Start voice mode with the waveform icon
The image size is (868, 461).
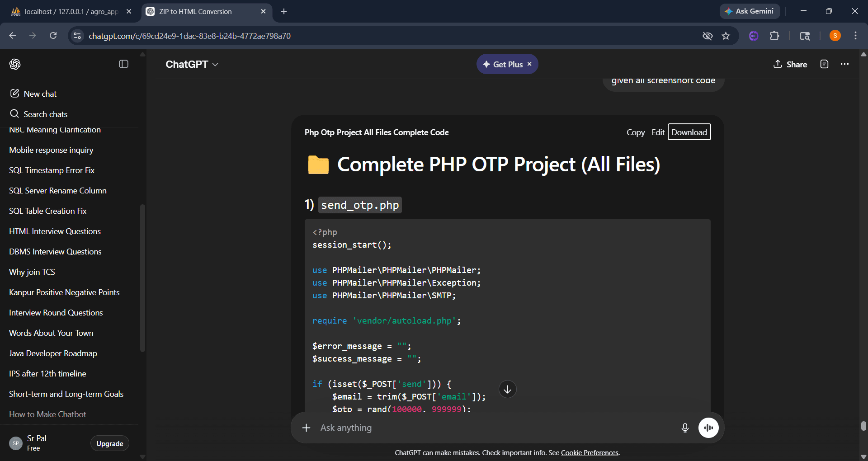[708, 428]
